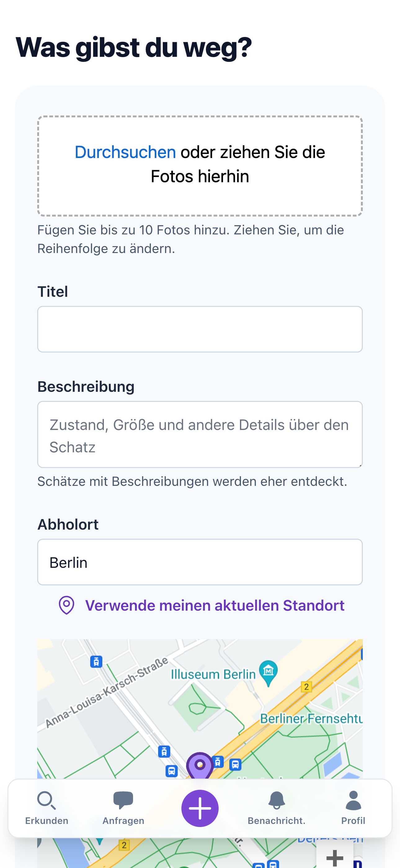Screen dimensions: 400x868
Task: Zoom in with the map plus button
Action: (335, 857)
